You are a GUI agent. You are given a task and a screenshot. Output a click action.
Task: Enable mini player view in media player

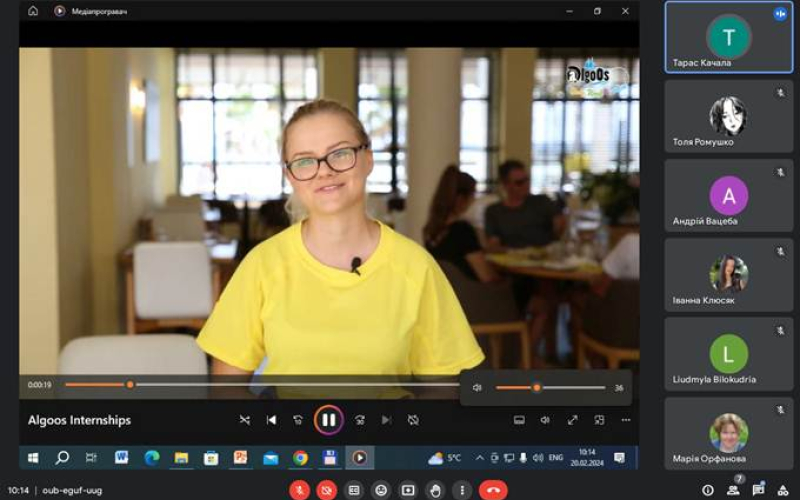click(x=599, y=420)
